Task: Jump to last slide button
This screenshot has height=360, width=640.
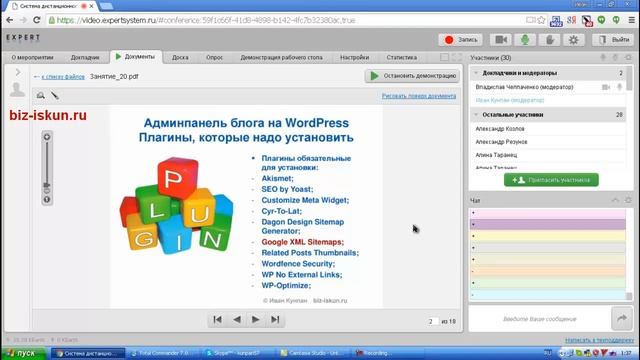Action: (275, 320)
